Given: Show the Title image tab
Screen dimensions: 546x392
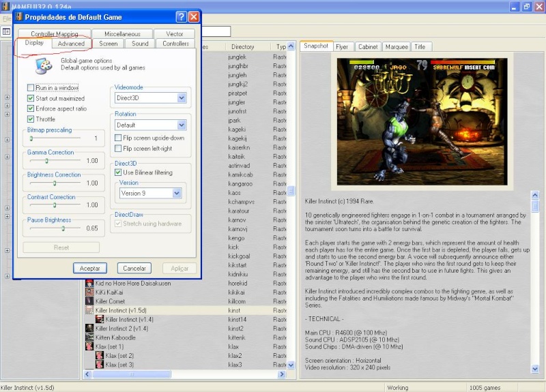Looking at the screenshot, I should click(420, 46).
